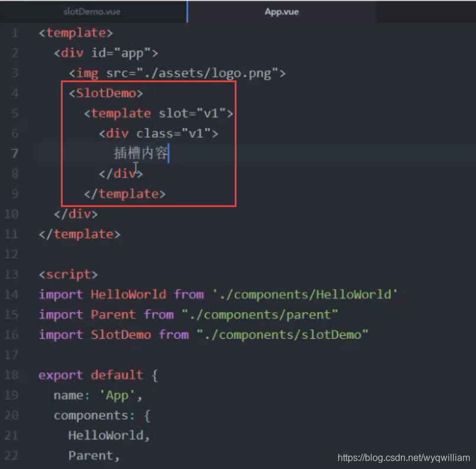Click the closing </template> on line 11

coord(80,234)
